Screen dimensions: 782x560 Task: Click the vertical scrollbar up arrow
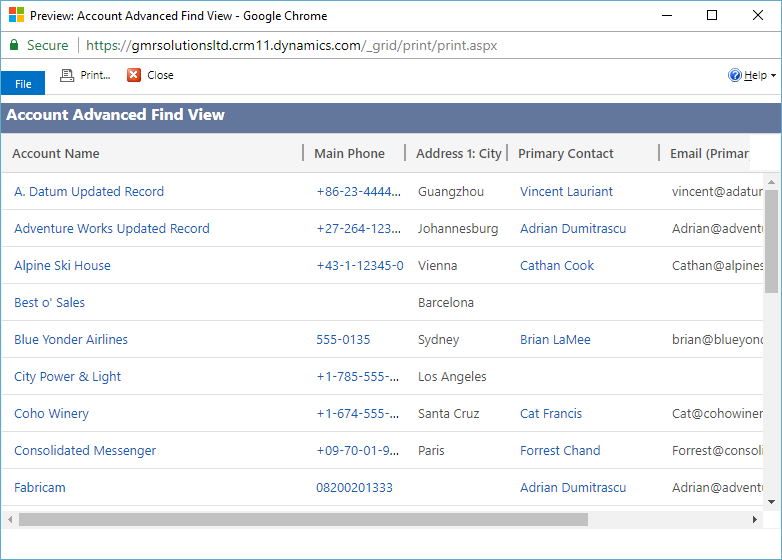click(772, 182)
